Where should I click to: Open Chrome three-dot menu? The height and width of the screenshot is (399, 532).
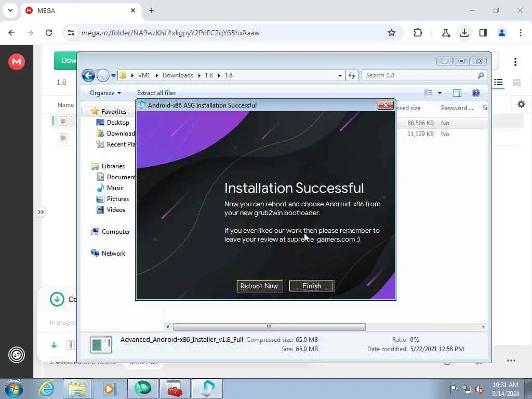tap(521, 33)
